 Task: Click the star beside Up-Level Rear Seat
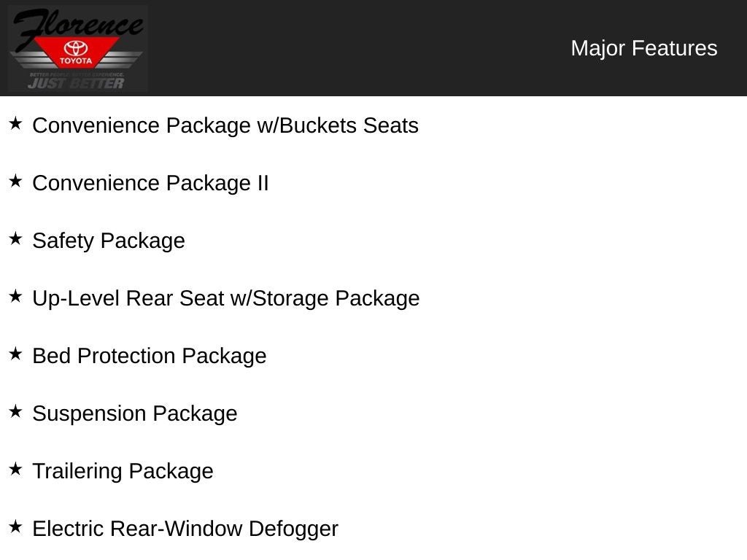pos(16,297)
